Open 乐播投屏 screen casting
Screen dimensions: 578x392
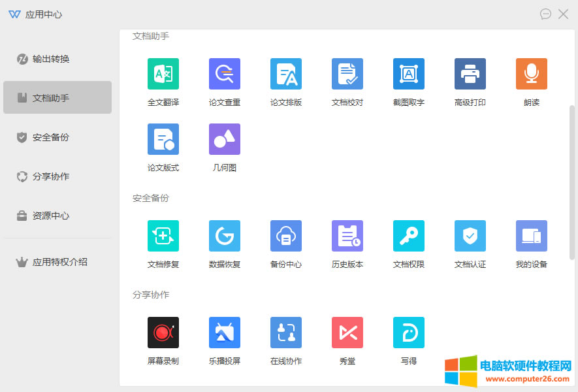225,333
